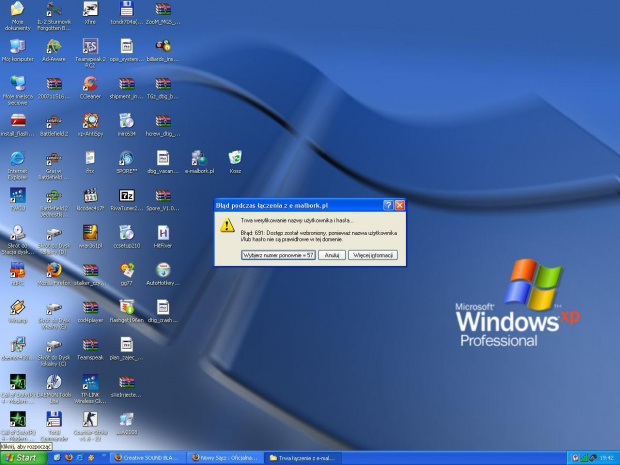Select the RivaTuner 7z archive icon
Image resolution: width=620 pixels, height=465 pixels.
coord(127,199)
